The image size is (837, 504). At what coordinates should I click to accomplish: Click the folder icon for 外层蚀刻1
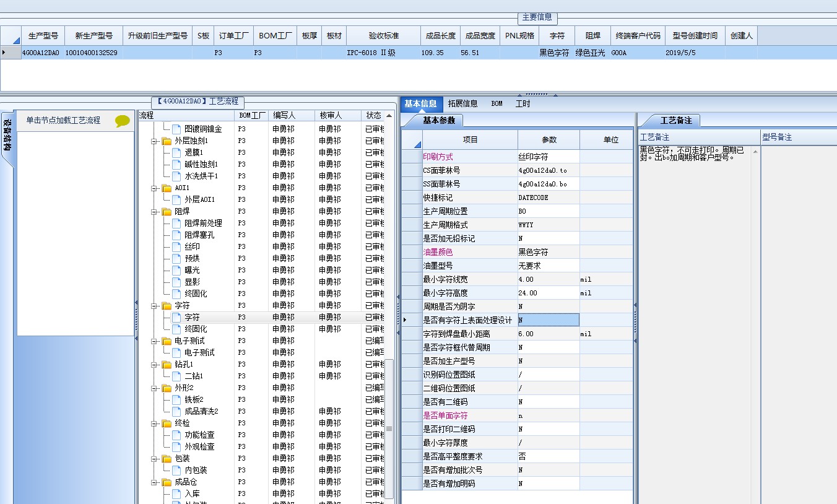[167, 141]
